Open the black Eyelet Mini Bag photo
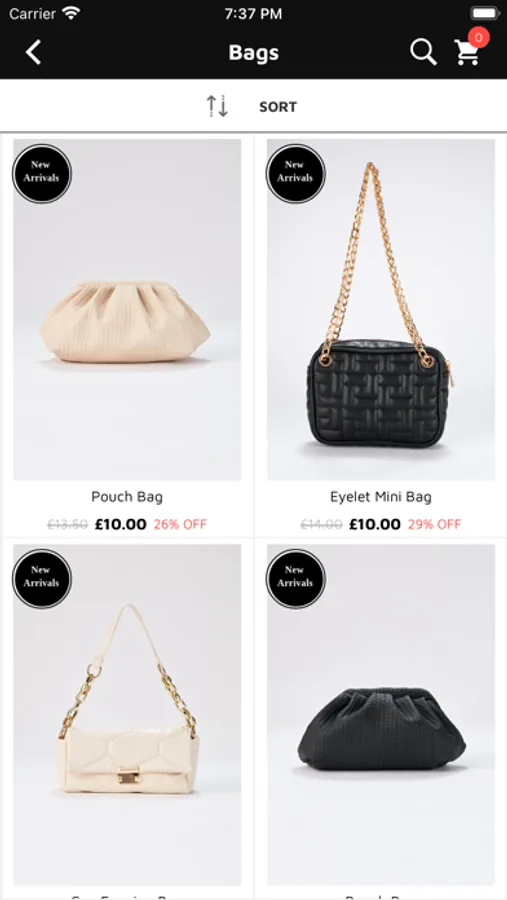The height and width of the screenshot is (900, 507). [x=381, y=309]
